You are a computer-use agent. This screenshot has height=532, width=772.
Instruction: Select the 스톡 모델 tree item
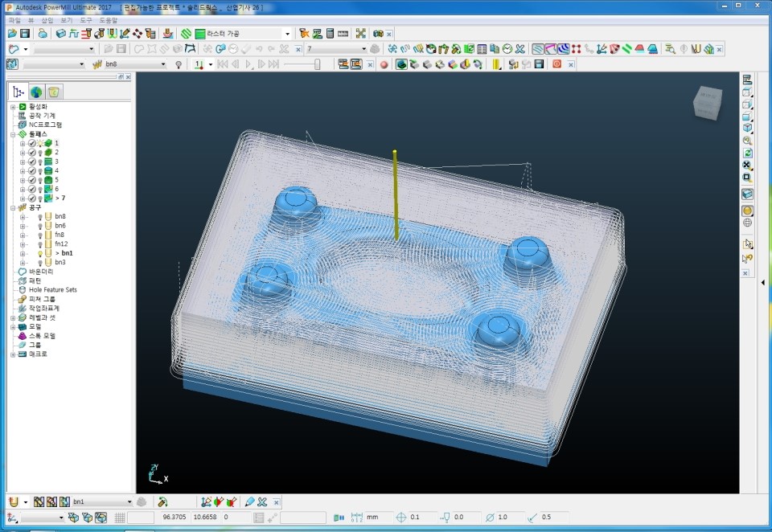coord(42,336)
